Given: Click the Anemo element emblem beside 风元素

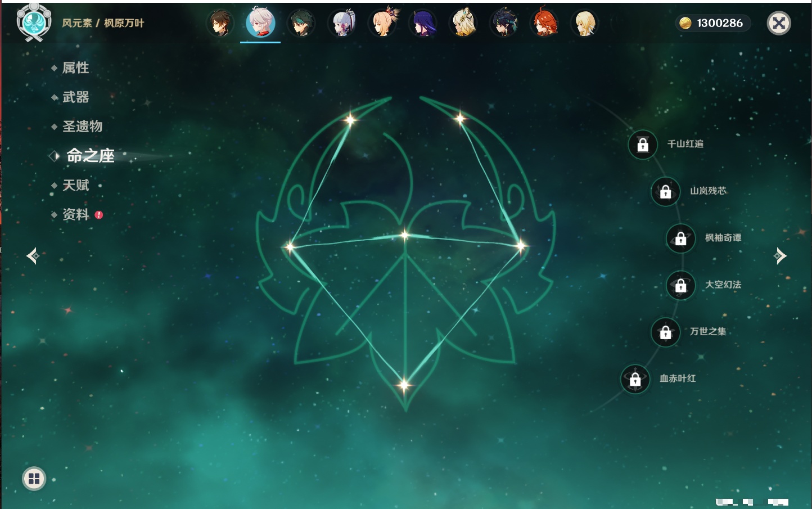Looking at the screenshot, I should pyautogui.click(x=34, y=22).
